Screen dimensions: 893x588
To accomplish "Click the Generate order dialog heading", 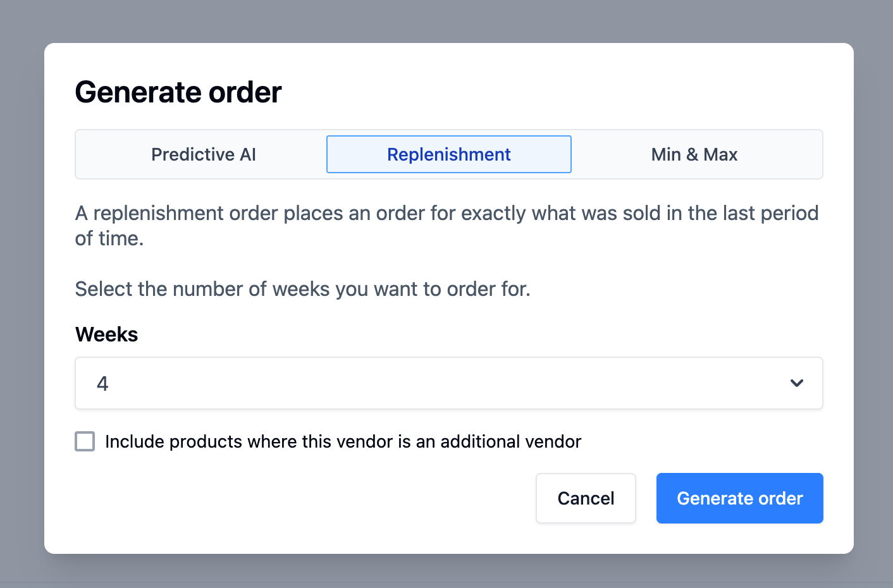I will click(178, 92).
